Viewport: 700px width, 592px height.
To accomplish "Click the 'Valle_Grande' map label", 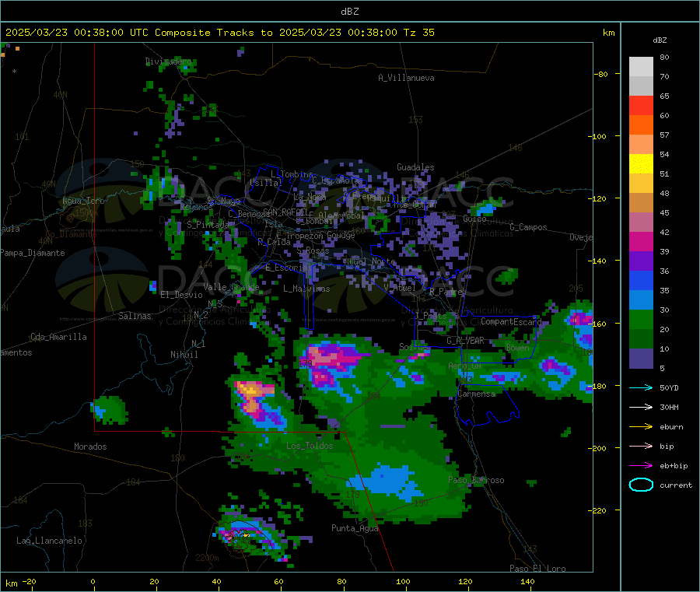I will [x=231, y=286].
